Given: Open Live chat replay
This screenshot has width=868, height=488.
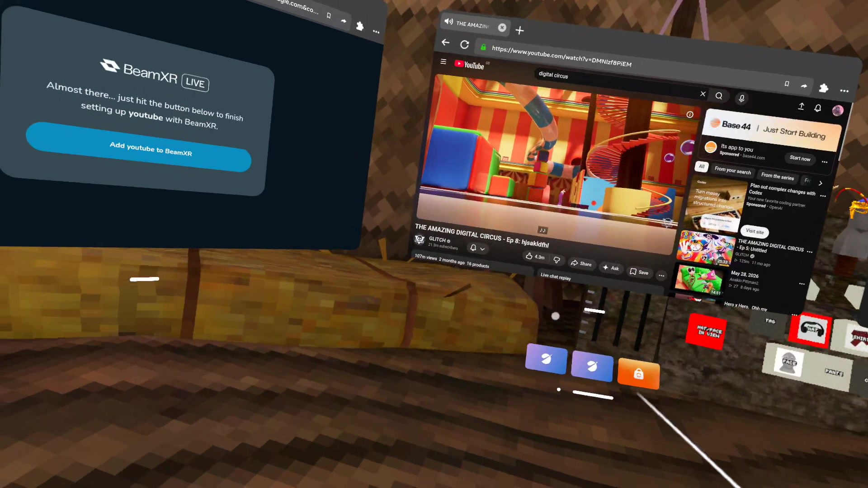Looking at the screenshot, I should [x=556, y=277].
